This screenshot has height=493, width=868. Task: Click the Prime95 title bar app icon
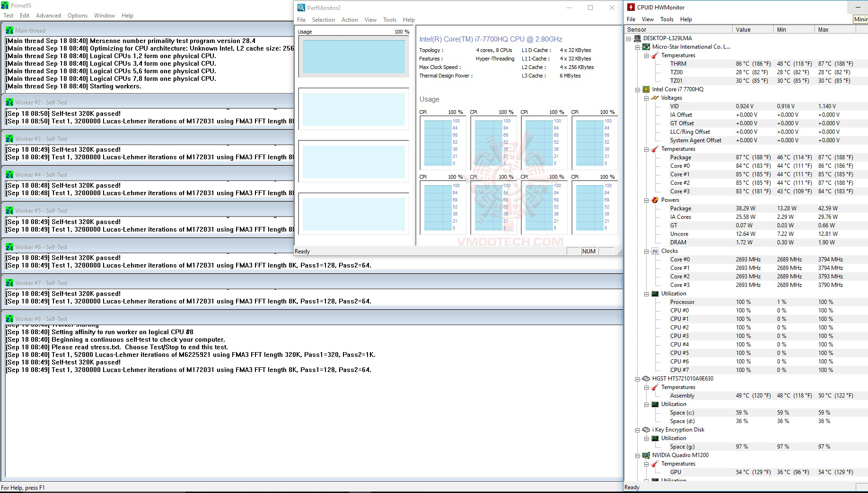pos(5,6)
